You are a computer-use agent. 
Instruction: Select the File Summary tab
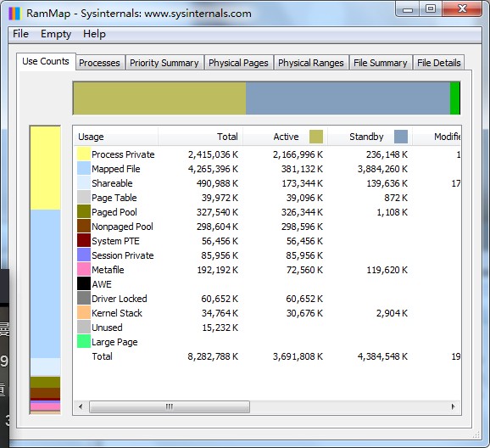381,63
